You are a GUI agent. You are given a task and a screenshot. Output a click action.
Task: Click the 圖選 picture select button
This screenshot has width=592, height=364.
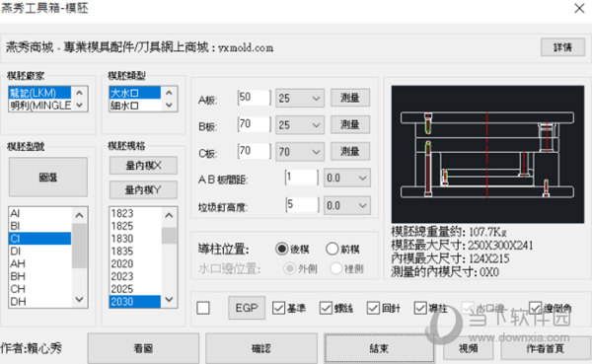click(48, 178)
